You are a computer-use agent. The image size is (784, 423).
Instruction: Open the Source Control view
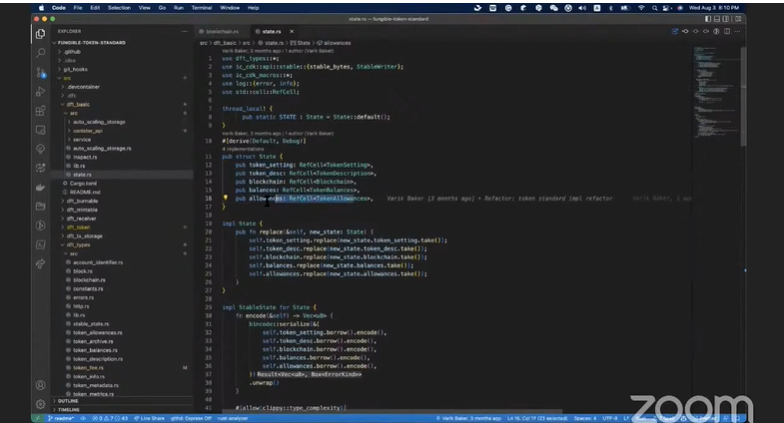coord(40,72)
